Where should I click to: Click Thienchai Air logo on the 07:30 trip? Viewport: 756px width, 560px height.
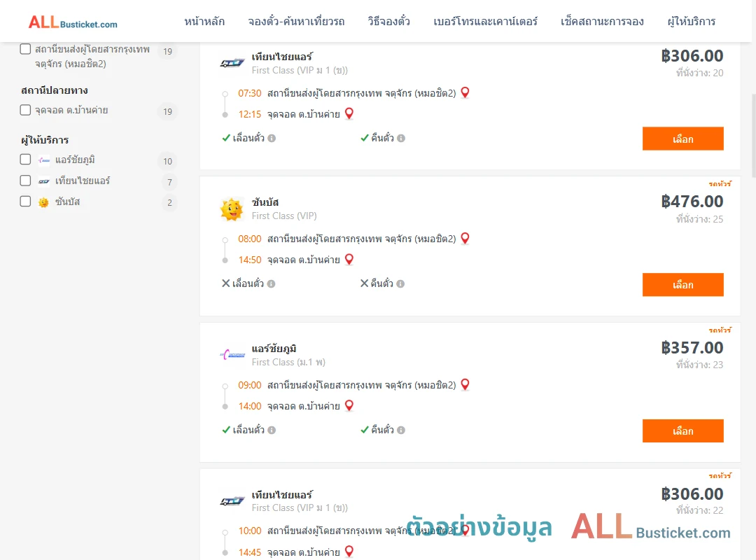click(232, 63)
